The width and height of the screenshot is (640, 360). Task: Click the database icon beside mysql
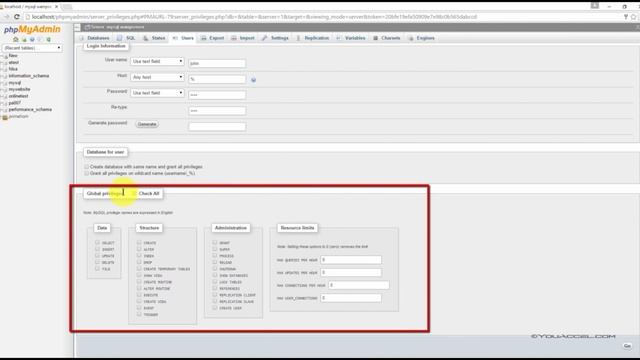[5, 83]
